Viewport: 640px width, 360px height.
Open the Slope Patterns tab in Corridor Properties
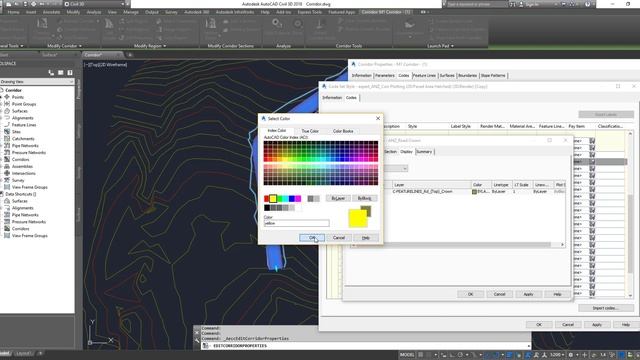point(493,76)
